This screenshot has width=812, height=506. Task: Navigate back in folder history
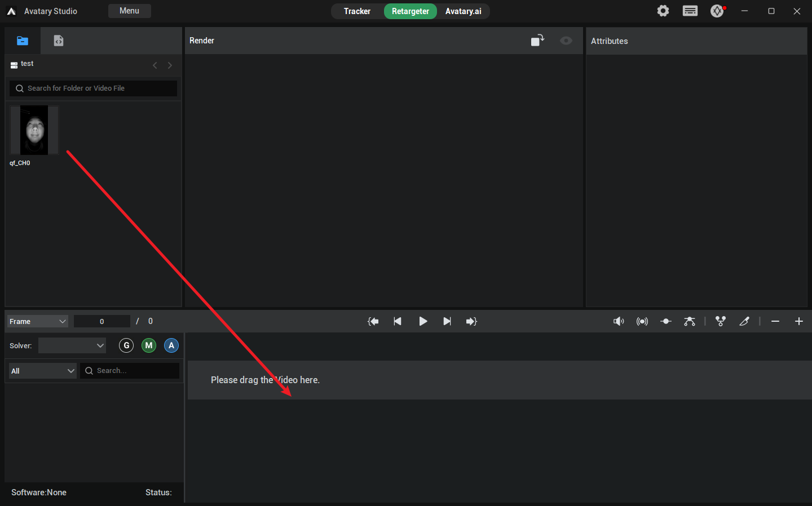tap(155, 65)
